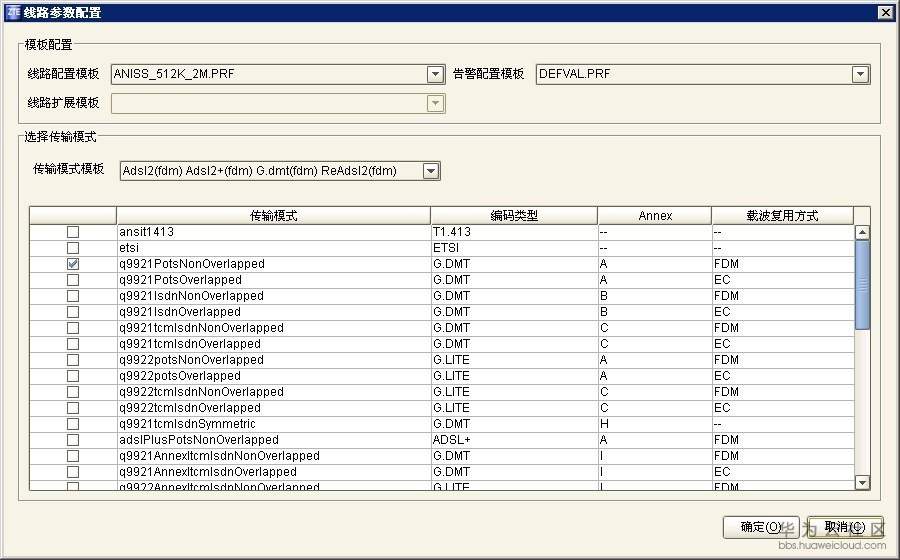Enable the q9921AnnexItcmIsdnNonOverlapped checkbox
Screen dimensions: 900x560
[73, 456]
